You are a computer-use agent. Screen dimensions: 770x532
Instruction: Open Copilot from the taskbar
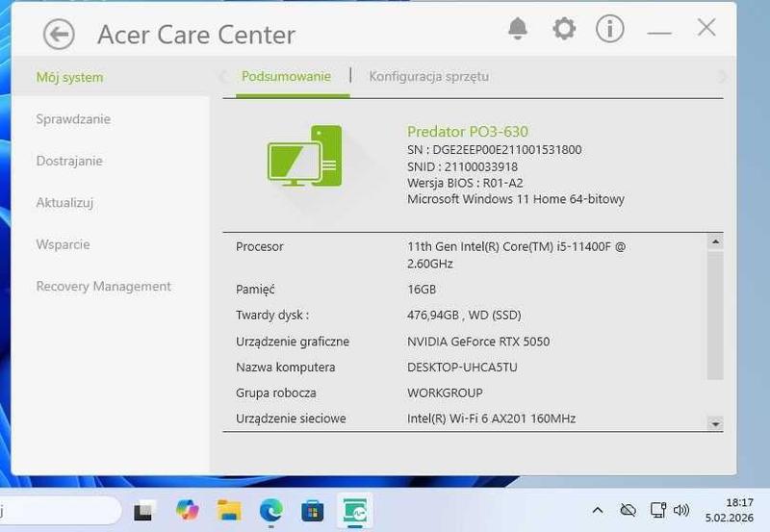(187, 510)
